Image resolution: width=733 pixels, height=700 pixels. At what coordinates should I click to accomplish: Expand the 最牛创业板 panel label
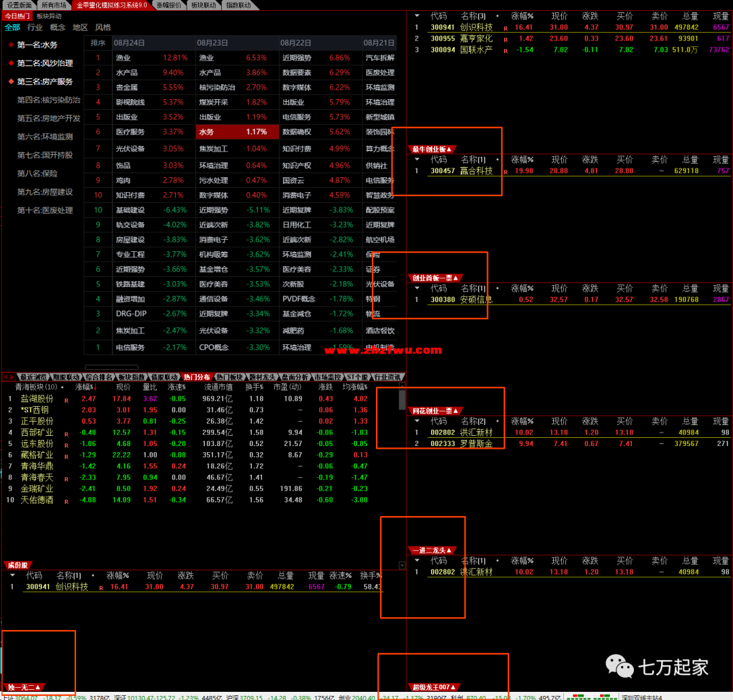tap(432, 149)
